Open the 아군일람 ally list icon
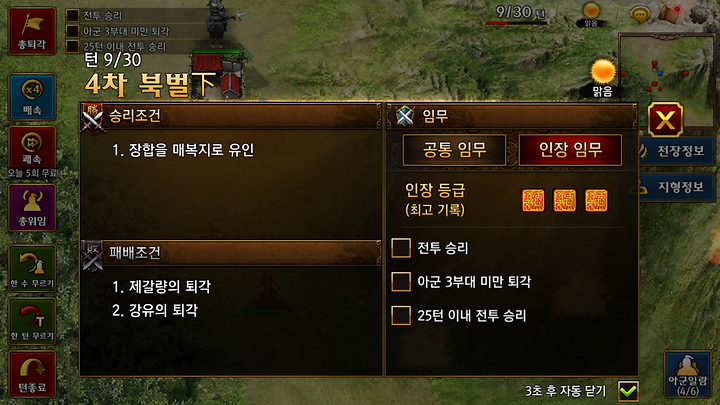Screen dimensions: 720x405 687,374
